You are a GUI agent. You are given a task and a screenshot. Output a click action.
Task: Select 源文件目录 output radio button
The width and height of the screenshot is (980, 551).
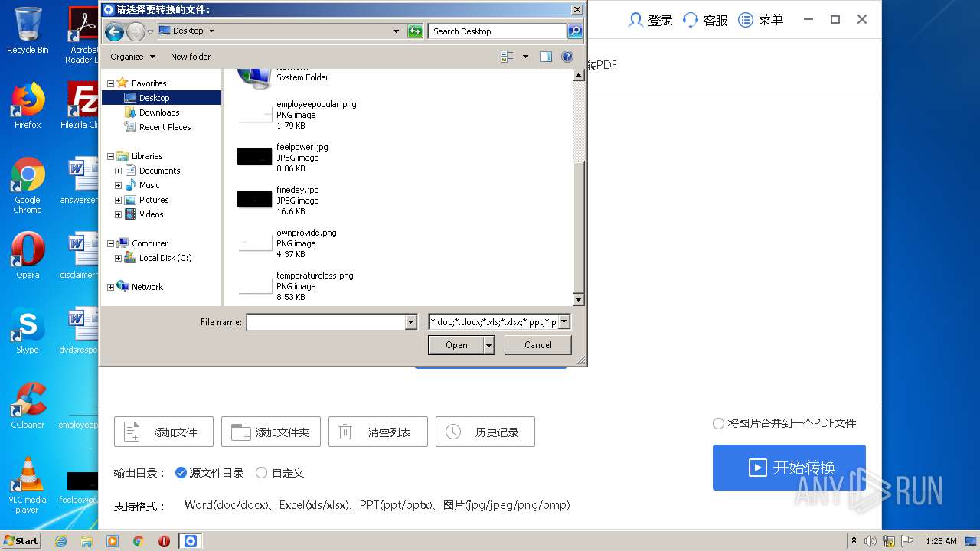181,473
